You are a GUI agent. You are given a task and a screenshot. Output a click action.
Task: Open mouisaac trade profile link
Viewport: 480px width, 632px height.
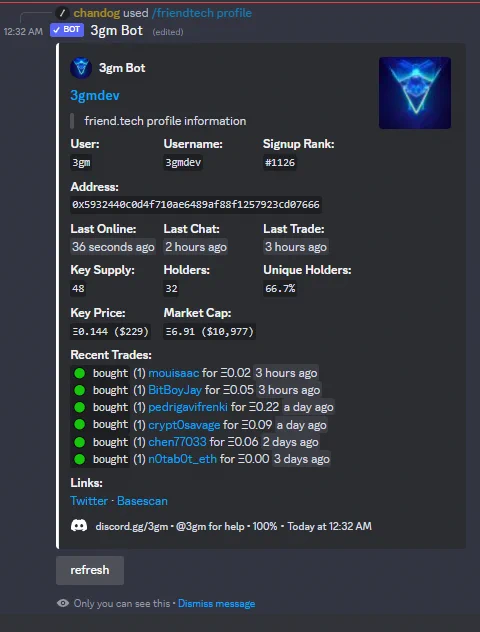pos(174,373)
